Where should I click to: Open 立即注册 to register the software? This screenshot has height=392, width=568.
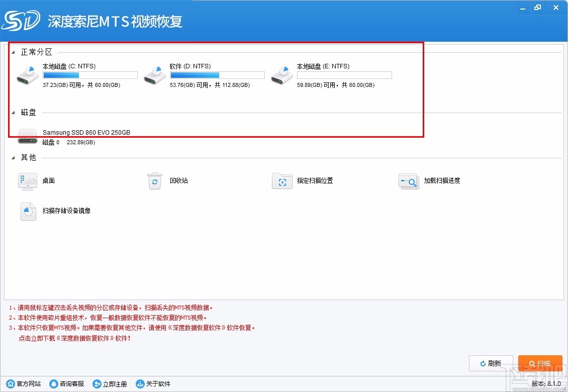110,383
